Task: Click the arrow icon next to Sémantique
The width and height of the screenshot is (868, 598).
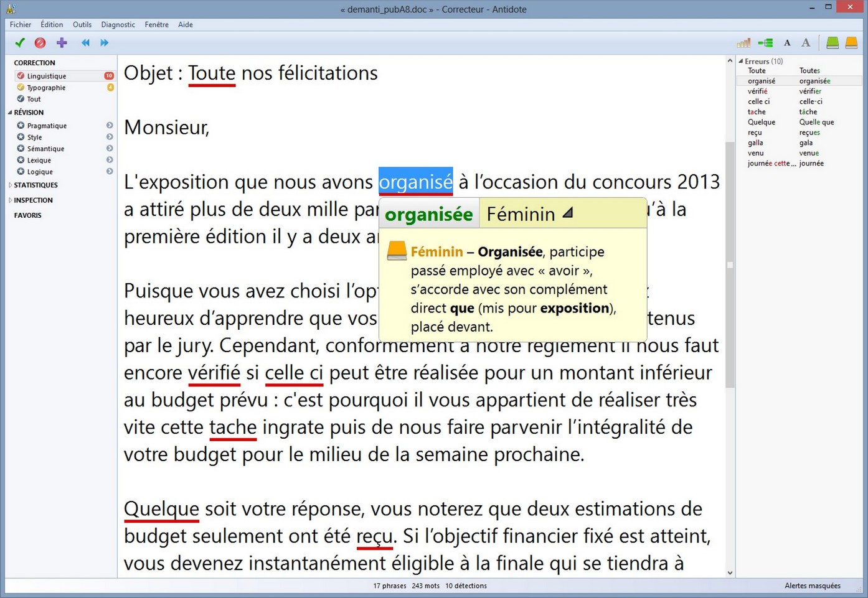Action: click(x=110, y=149)
